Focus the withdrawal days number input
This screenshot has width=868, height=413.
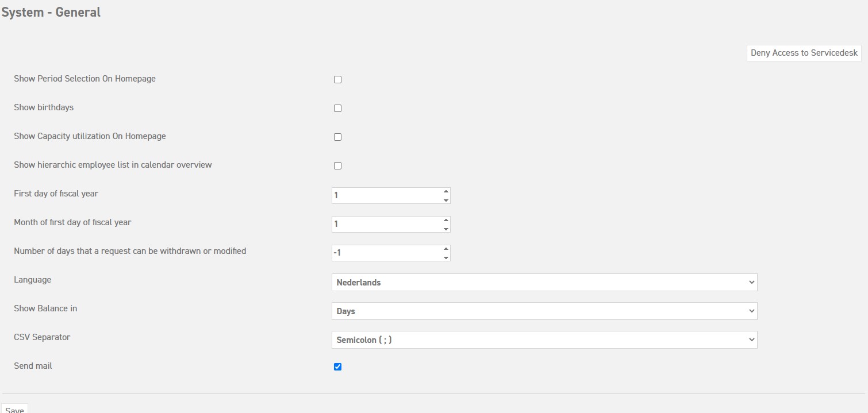[379, 253]
